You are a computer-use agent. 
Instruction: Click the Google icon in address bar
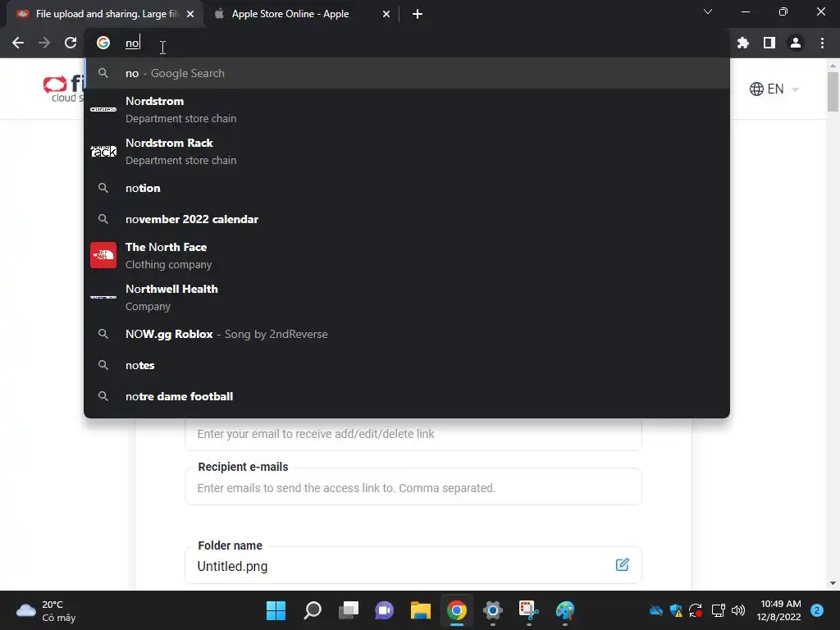103,43
